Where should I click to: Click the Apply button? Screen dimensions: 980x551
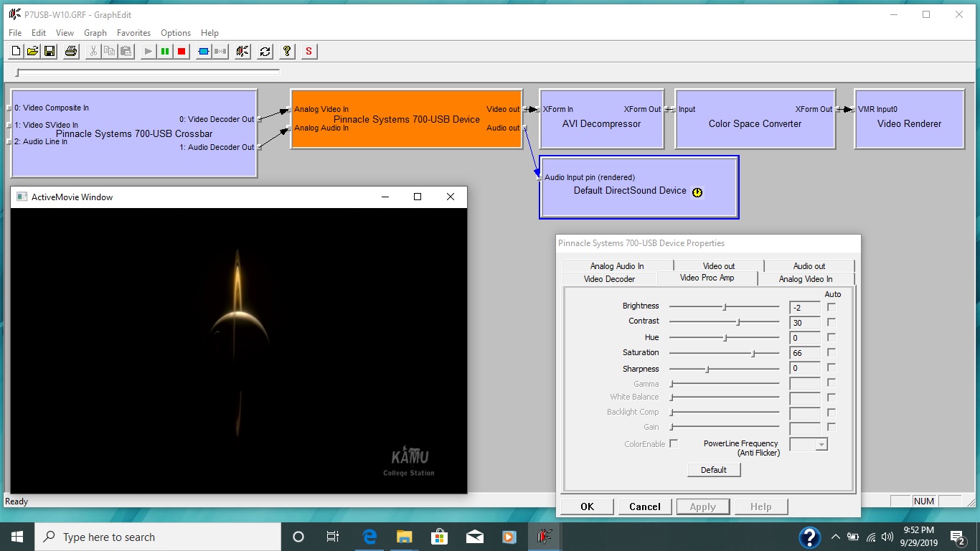click(x=703, y=507)
